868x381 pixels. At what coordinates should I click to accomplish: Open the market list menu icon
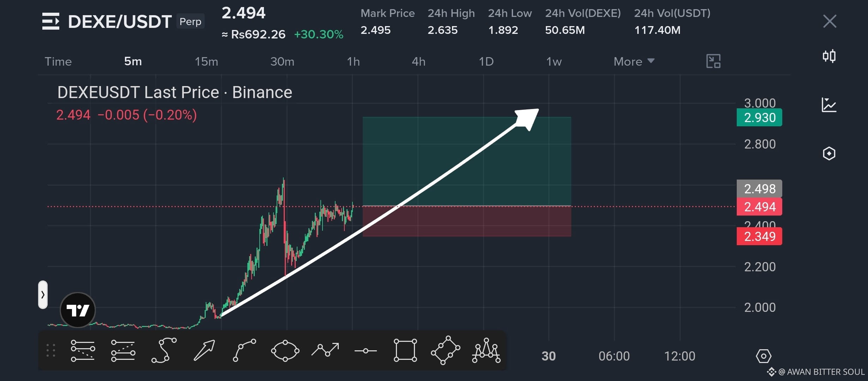[51, 21]
